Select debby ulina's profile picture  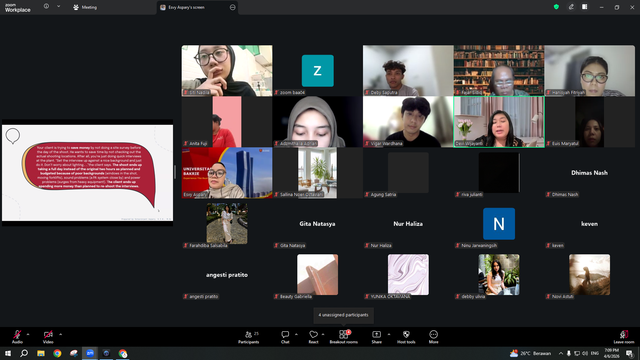tap(499, 275)
